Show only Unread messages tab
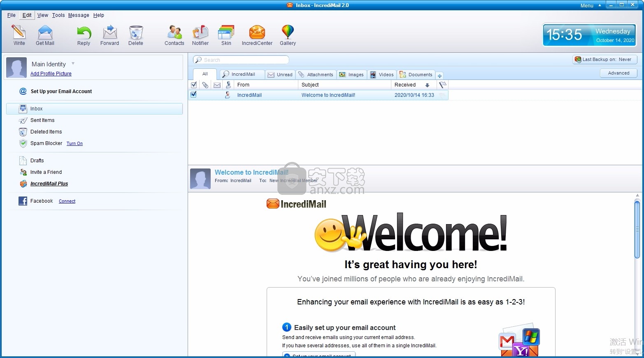The width and height of the screenshot is (644, 358). pos(280,75)
